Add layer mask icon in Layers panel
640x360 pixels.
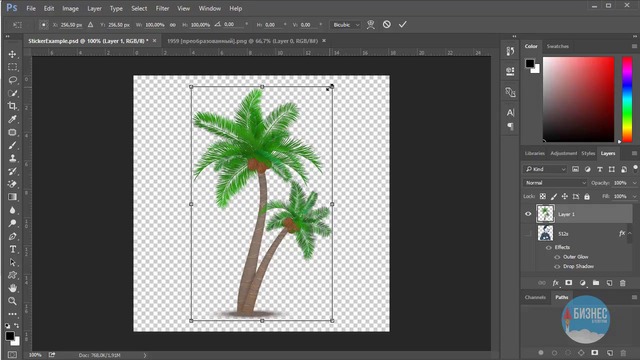[569, 283]
